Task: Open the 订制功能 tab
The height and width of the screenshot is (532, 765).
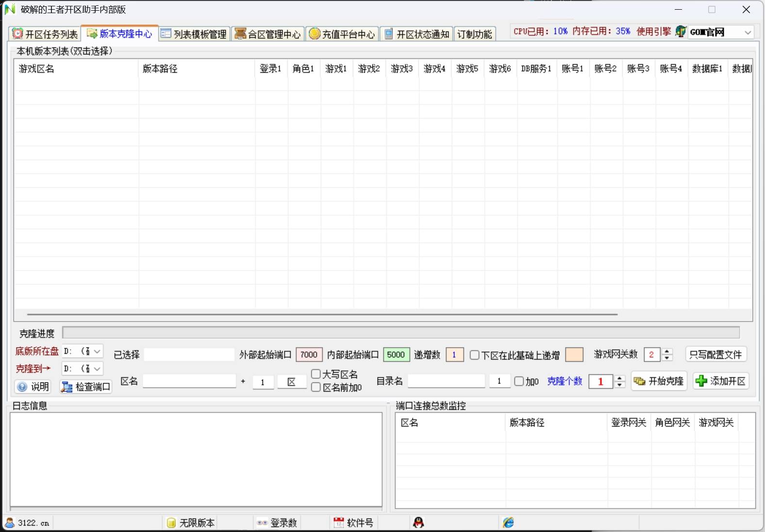Action: pyautogui.click(x=475, y=34)
